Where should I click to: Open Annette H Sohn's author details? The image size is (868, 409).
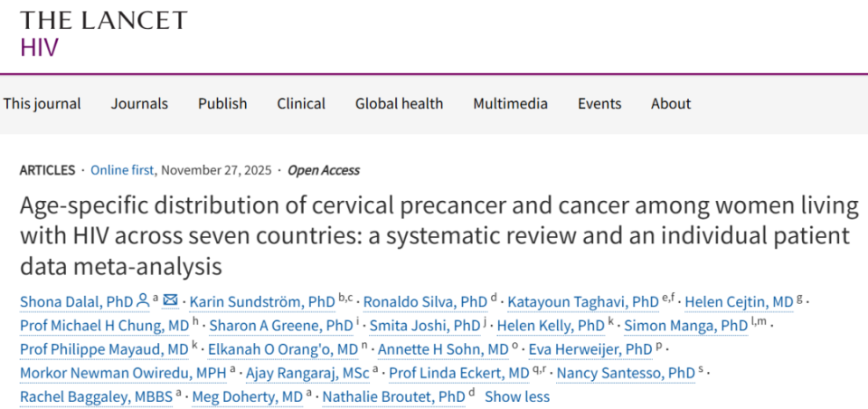[442, 348]
